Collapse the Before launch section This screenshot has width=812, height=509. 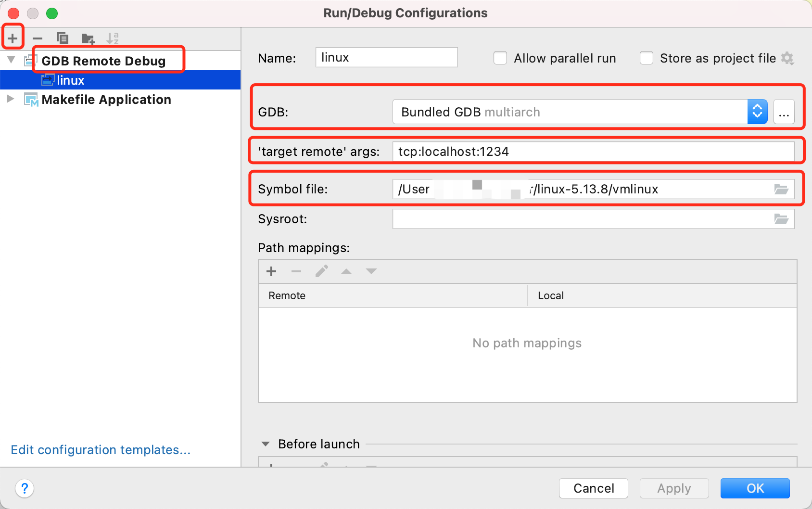pyautogui.click(x=266, y=444)
